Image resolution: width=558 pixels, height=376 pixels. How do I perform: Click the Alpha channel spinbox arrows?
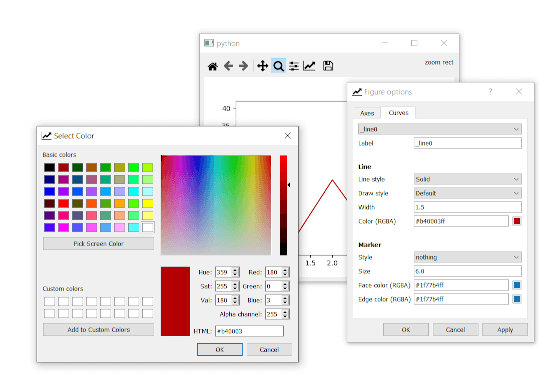[285, 314]
